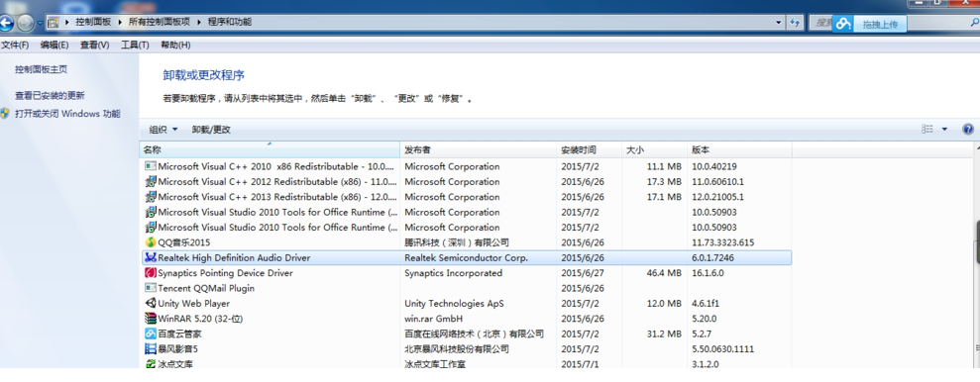The width and height of the screenshot is (980, 382).
Task: Click the 所有控制面板项 breadcrumb
Action: tap(159, 22)
